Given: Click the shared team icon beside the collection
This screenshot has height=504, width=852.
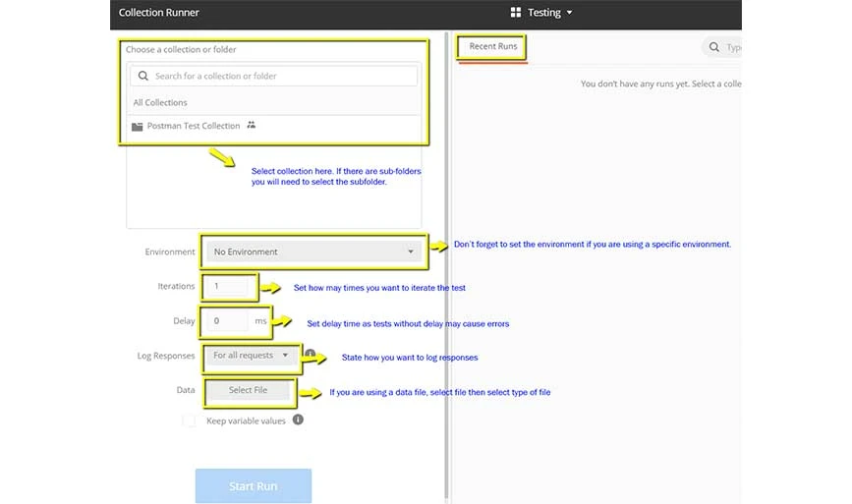Looking at the screenshot, I should pyautogui.click(x=252, y=126).
